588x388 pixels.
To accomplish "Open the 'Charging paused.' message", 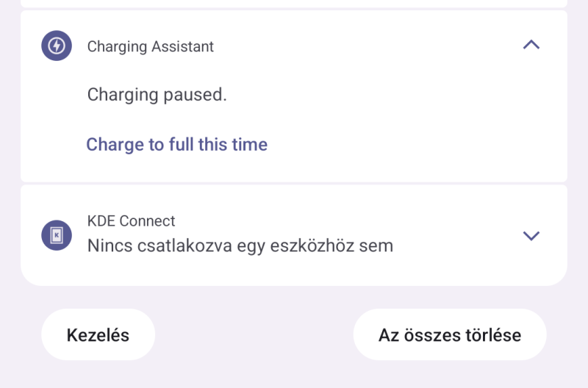I will 157,95.
